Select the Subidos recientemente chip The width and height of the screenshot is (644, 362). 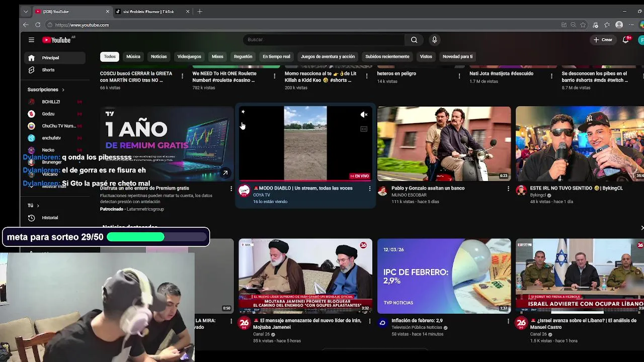pyautogui.click(x=387, y=56)
